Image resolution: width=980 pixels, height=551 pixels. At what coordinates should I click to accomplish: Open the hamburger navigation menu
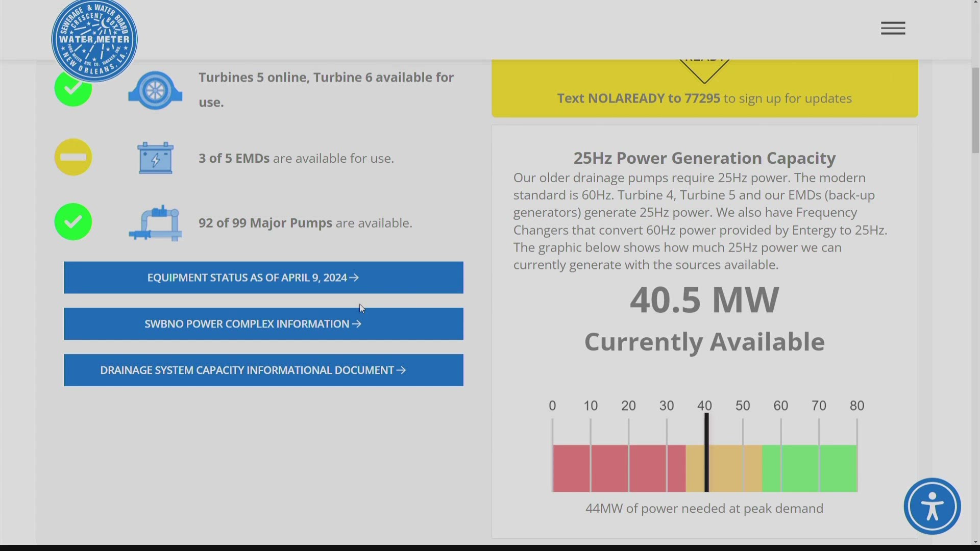click(x=893, y=28)
